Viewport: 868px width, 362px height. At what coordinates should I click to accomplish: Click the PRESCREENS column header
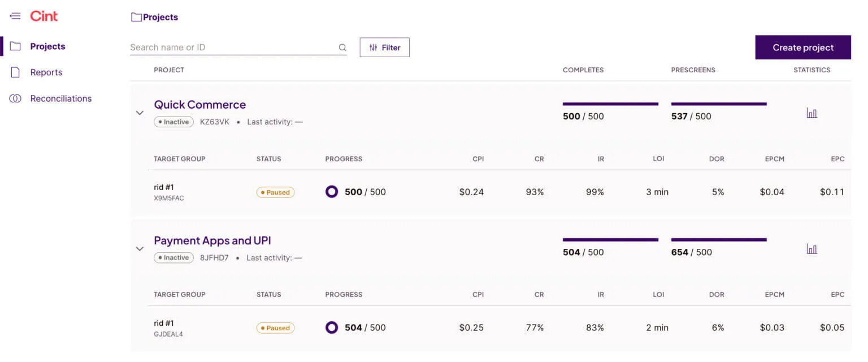(693, 70)
